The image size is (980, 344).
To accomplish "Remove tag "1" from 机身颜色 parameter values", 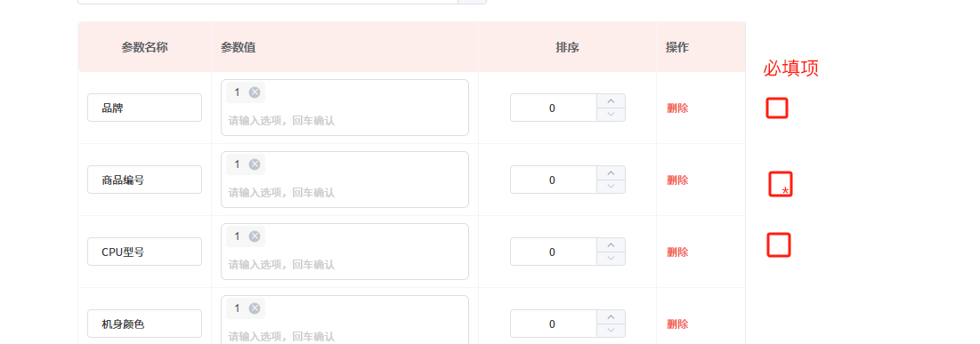I will 255,308.
